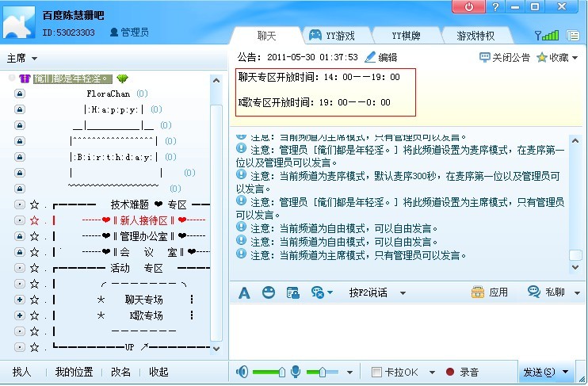Select the 管理办公室 channel
Image resolution: width=588 pixels, height=386 pixels.
click(x=143, y=236)
